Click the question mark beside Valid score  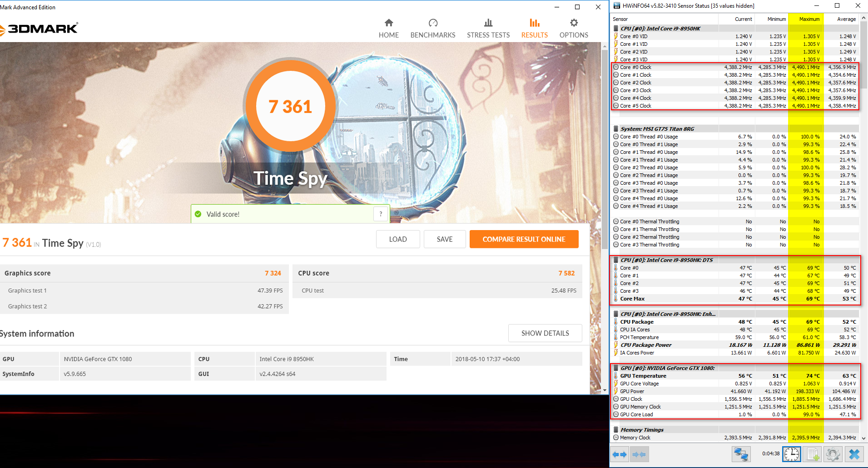[381, 214]
